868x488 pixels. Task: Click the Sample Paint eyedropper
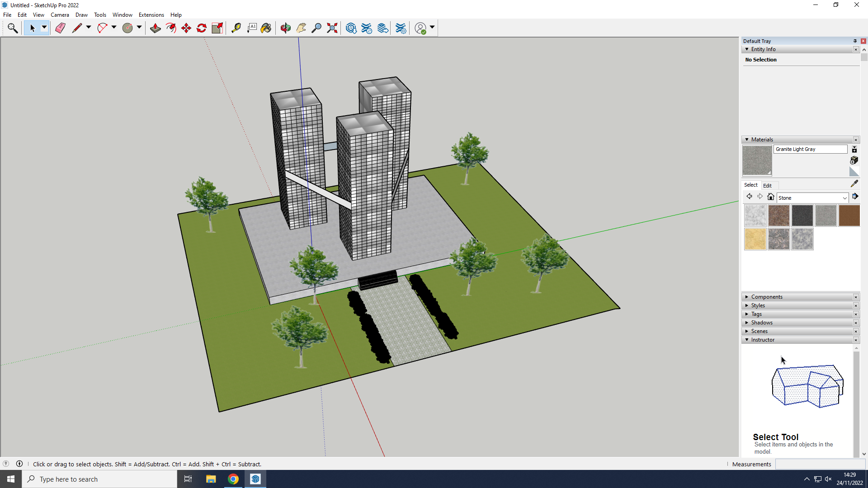[854, 184]
